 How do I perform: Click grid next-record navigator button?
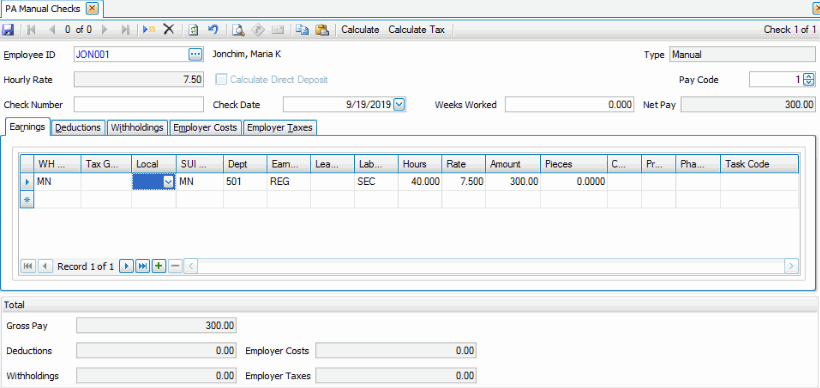[126, 266]
